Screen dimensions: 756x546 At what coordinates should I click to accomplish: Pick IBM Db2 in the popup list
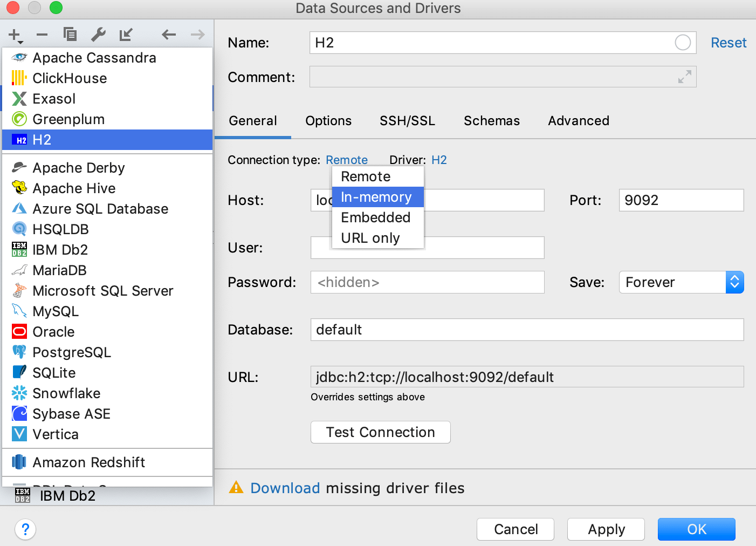click(107, 250)
